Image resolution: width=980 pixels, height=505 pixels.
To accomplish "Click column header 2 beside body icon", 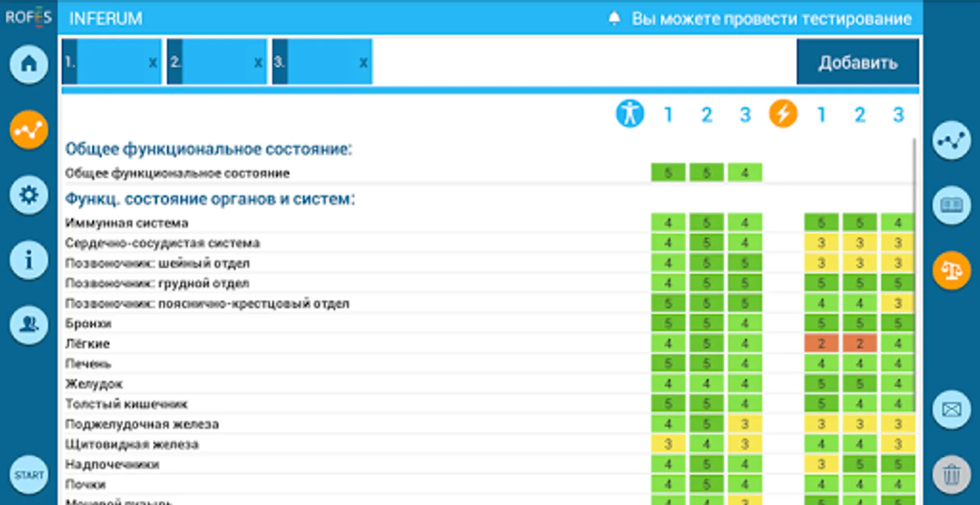I will (x=706, y=115).
